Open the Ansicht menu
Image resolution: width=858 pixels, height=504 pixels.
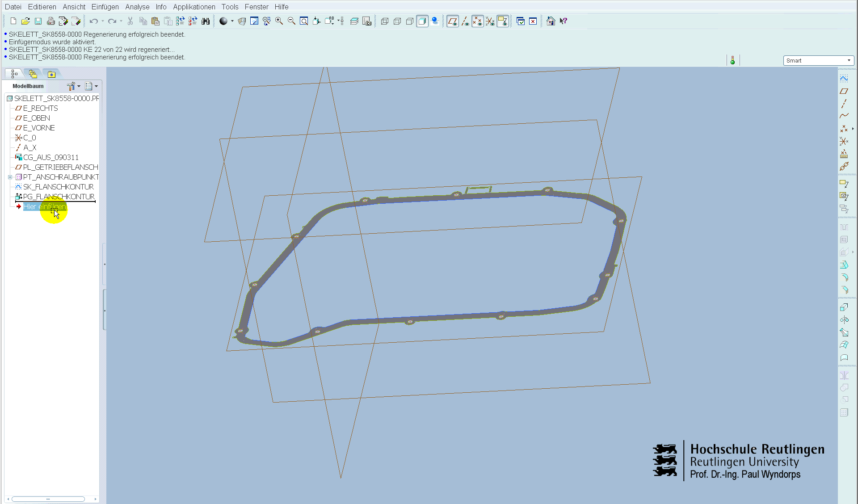(x=74, y=7)
